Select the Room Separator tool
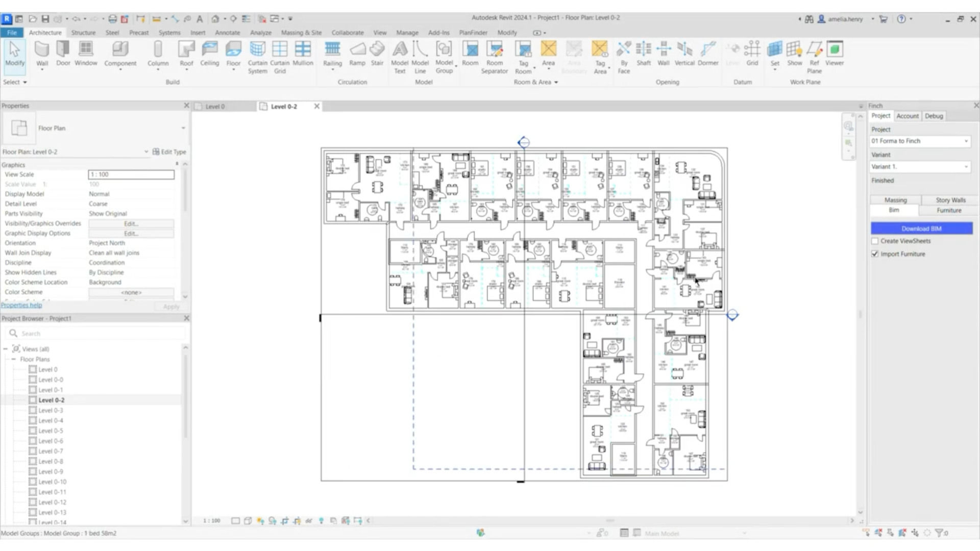This screenshot has width=980, height=551. 494,56
